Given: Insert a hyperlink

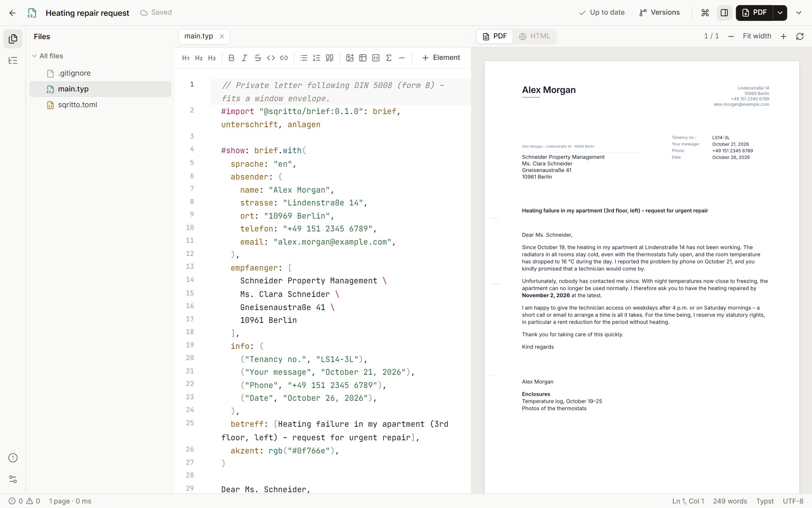Looking at the screenshot, I should pyautogui.click(x=284, y=58).
